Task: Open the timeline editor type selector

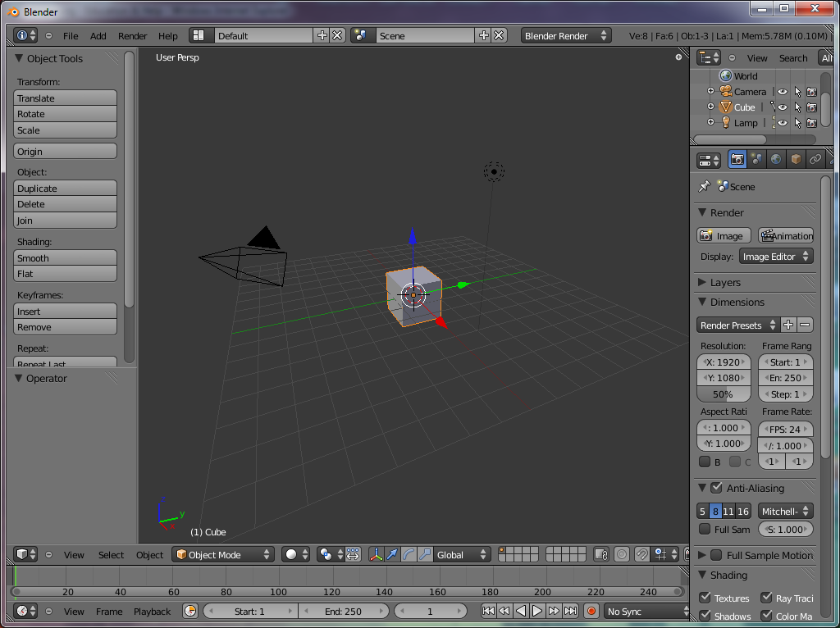Action: [25, 611]
